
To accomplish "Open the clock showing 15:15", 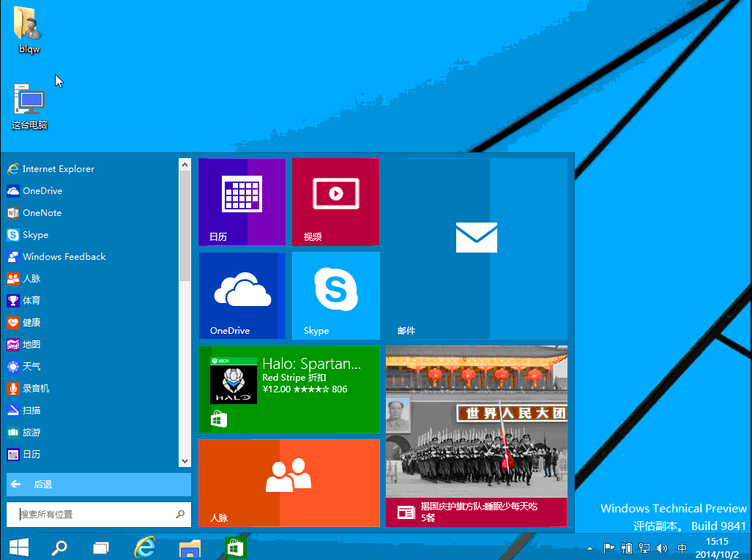I will (x=717, y=548).
